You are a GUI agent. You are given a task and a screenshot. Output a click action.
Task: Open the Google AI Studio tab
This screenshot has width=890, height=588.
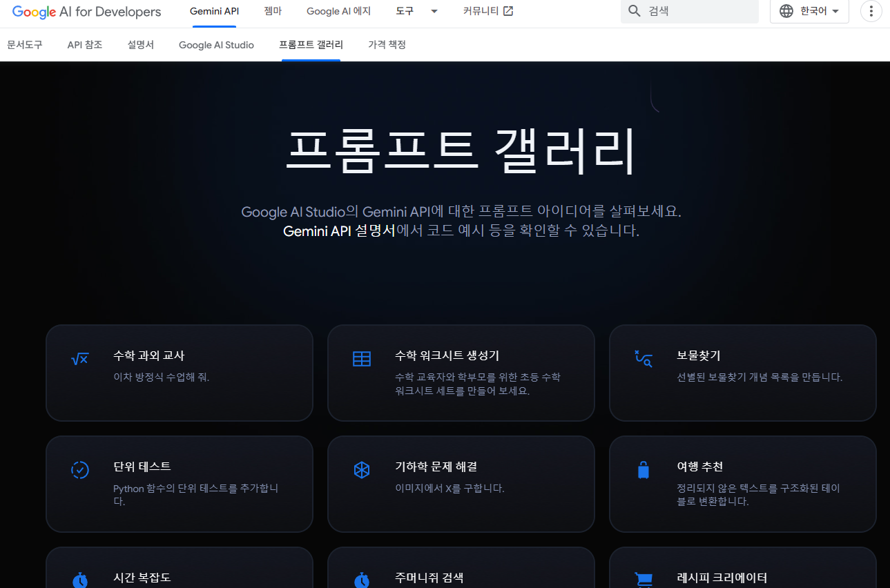coord(216,45)
